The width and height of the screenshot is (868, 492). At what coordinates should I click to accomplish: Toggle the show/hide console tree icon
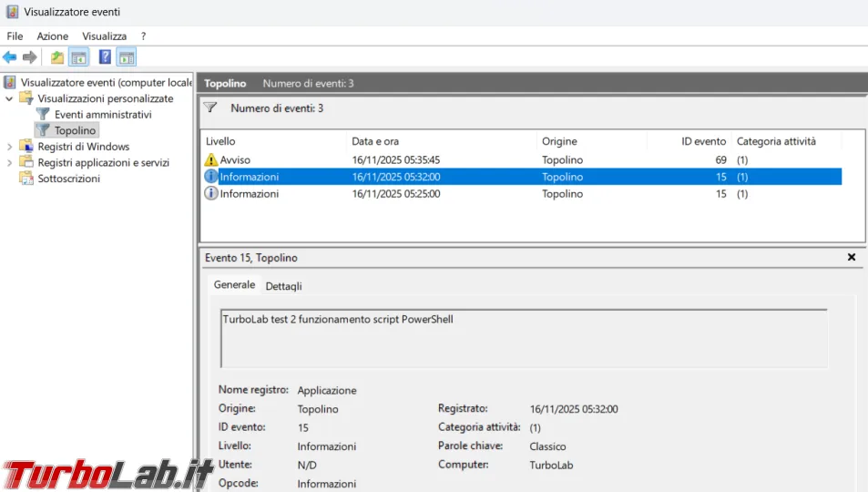click(x=79, y=57)
